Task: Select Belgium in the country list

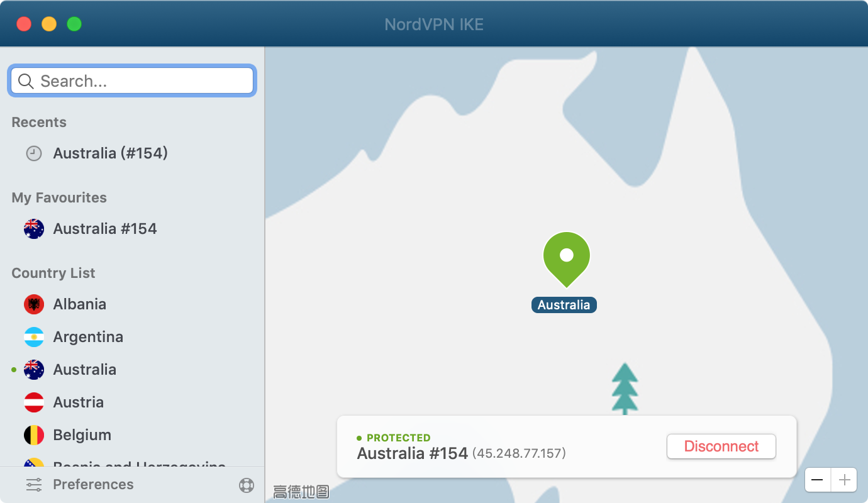Action: pyautogui.click(x=82, y=435)
